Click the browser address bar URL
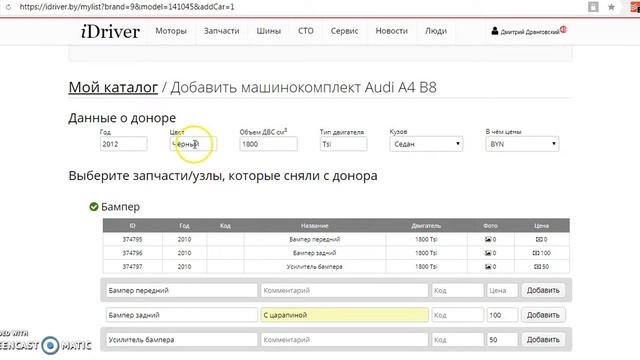Screen dimensions: 640x360 (x=127, y=7)
